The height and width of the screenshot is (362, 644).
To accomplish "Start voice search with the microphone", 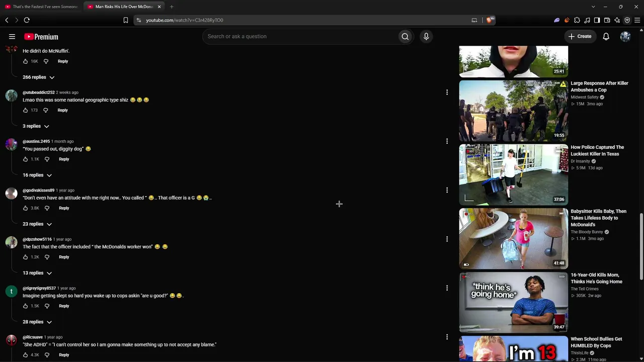I will 426,36.
